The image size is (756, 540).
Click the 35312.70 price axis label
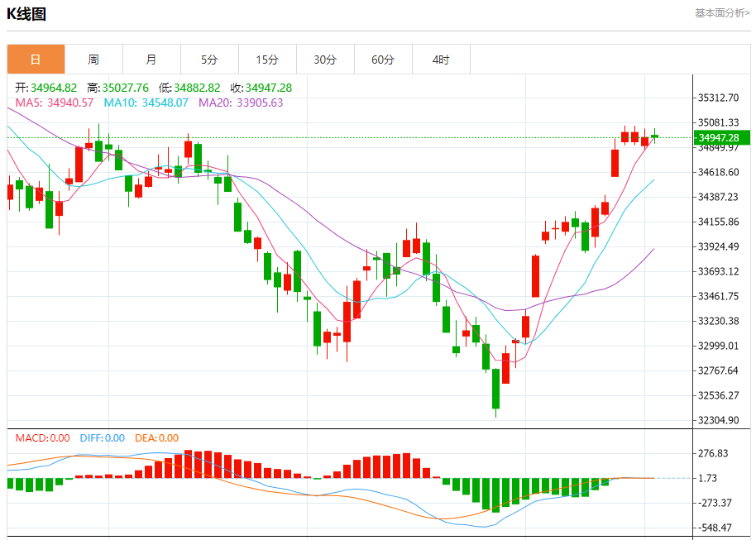pos(719,98)
